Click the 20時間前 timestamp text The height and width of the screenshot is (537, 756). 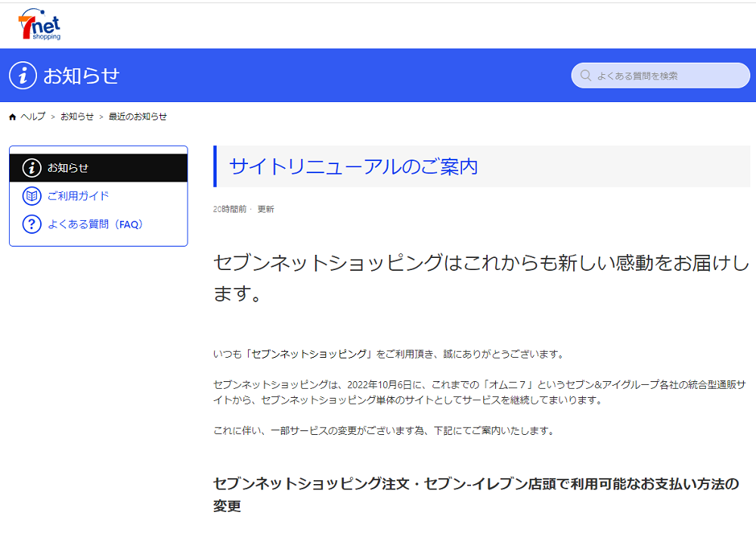pos(230,209)
